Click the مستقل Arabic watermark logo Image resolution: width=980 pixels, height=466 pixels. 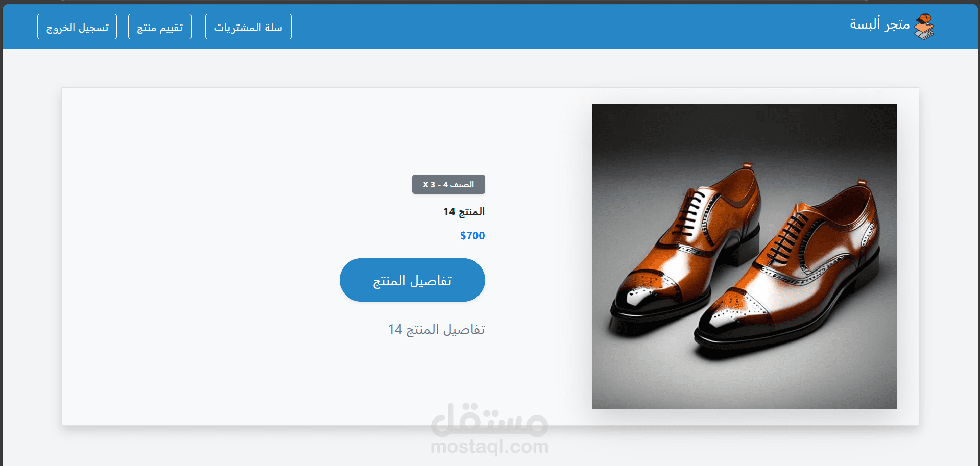(x=489, y=420)
